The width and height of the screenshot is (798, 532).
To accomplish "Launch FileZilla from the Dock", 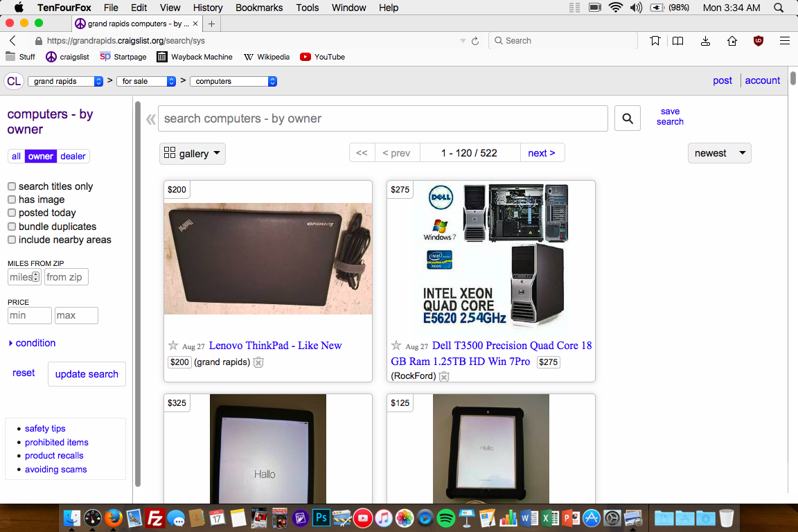I will click(x=154, y=518).
